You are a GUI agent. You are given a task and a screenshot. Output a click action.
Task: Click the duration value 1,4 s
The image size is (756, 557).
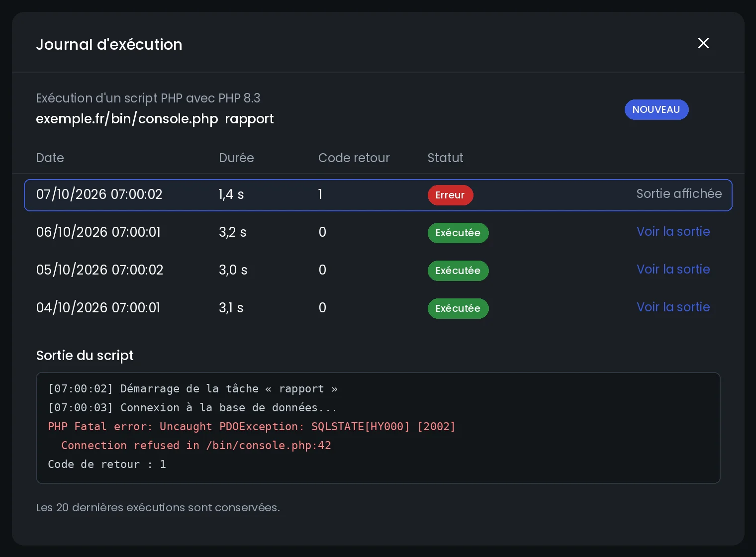231,194
